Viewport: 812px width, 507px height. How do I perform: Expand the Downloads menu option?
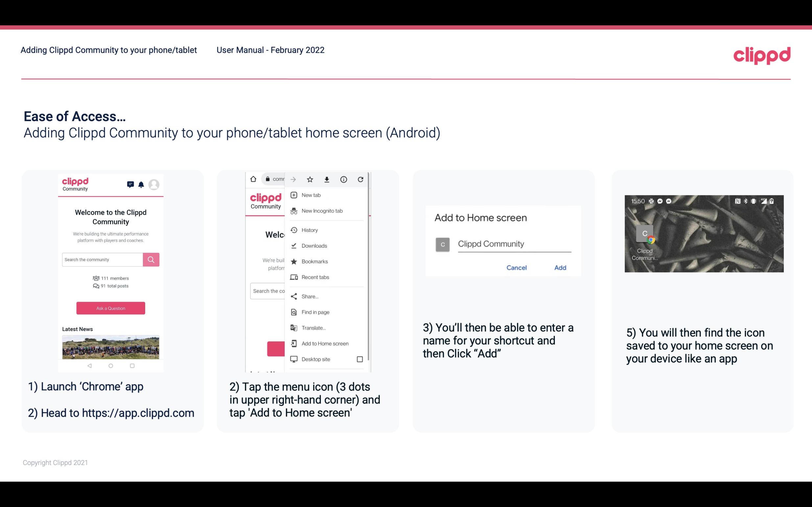pos(314,245)
